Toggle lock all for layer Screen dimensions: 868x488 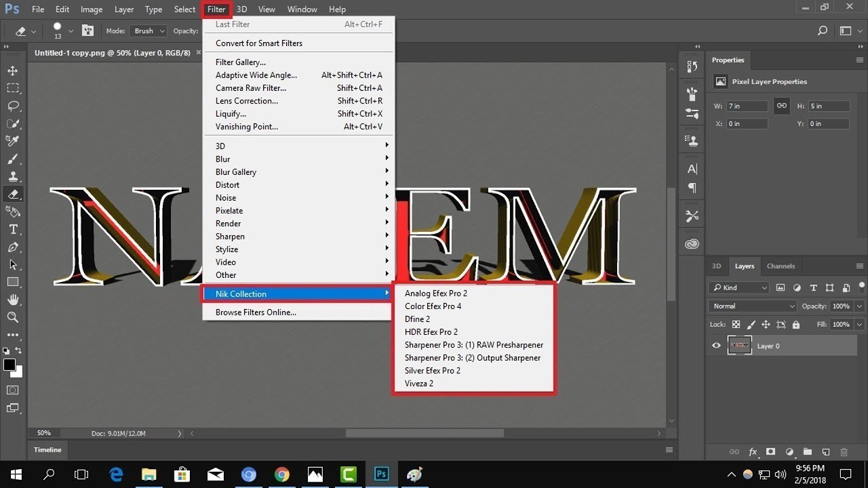click(795, 325)
